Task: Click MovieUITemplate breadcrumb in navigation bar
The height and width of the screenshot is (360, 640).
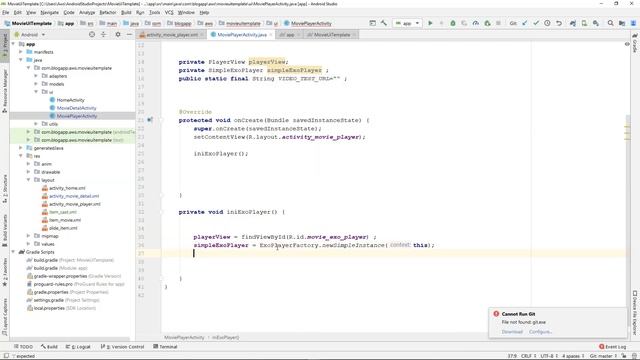Action: click(28, 24)
